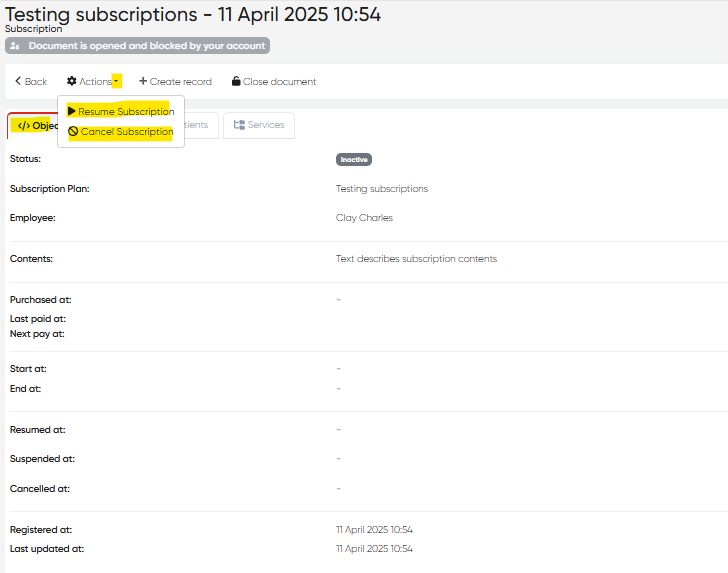728x573 pixels.
Task: Click the Services tab tree icon
Action: (239, 125)
